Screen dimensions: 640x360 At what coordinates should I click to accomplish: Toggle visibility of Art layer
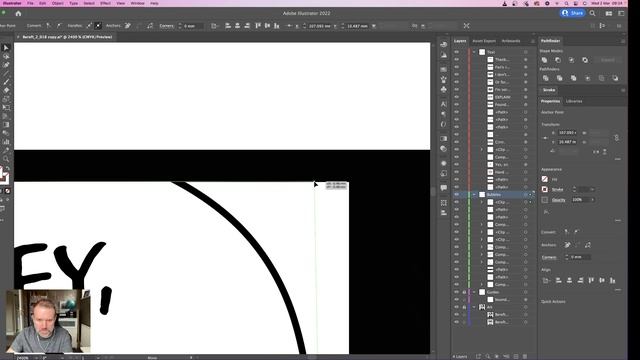click(456, 307)
